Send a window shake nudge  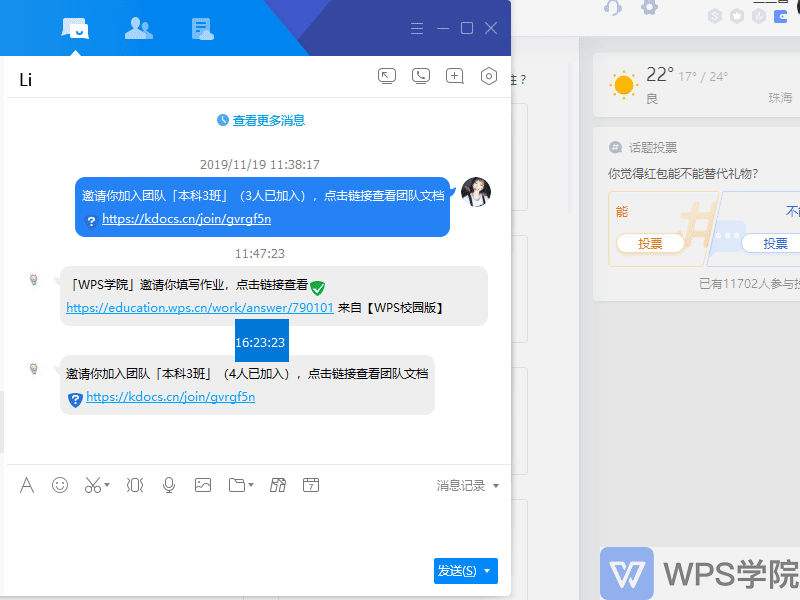click(135, 485)
